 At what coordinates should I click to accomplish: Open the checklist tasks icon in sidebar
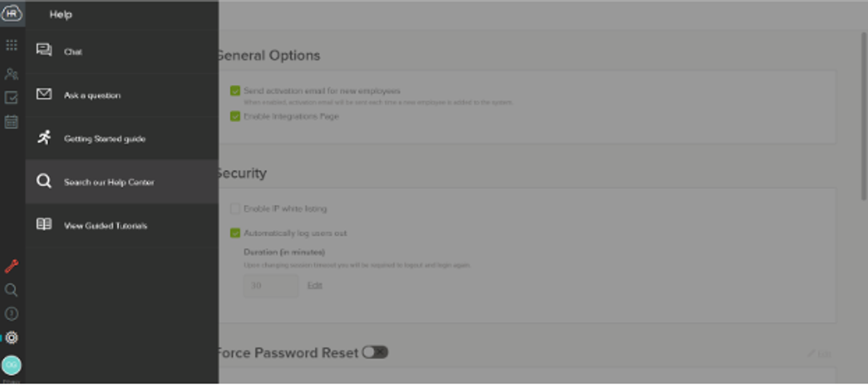pos(11,98)
